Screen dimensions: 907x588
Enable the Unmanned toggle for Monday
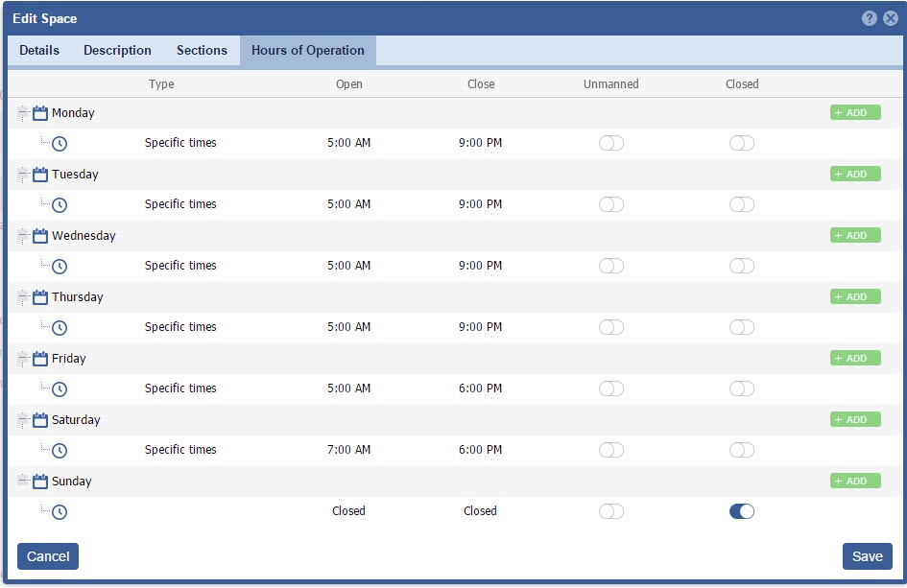click(x=611, y=143)
